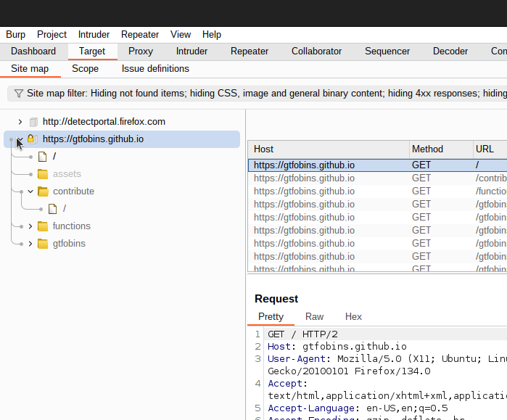
Task: Select the table row with URL /
Action: pos(377,165)
